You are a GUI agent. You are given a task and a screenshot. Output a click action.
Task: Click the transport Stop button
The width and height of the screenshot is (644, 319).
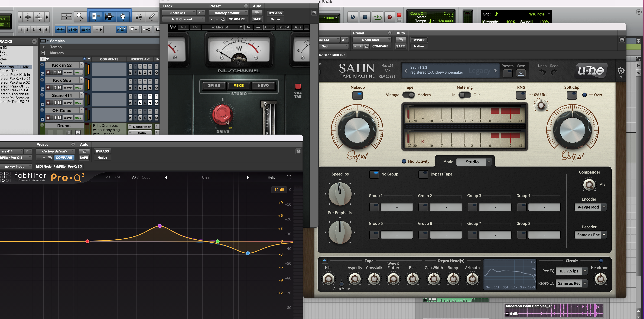click(x=365, y=17)
